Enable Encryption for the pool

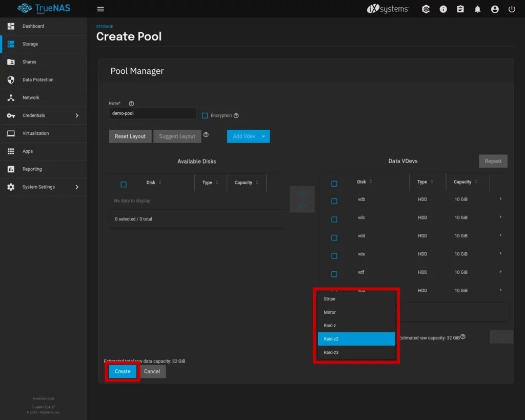[205, 115]
